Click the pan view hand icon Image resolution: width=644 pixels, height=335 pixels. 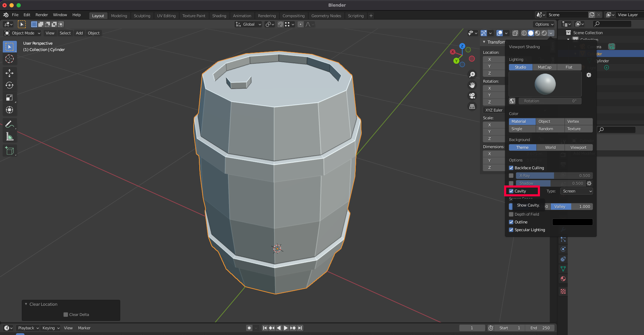(472, 85)
